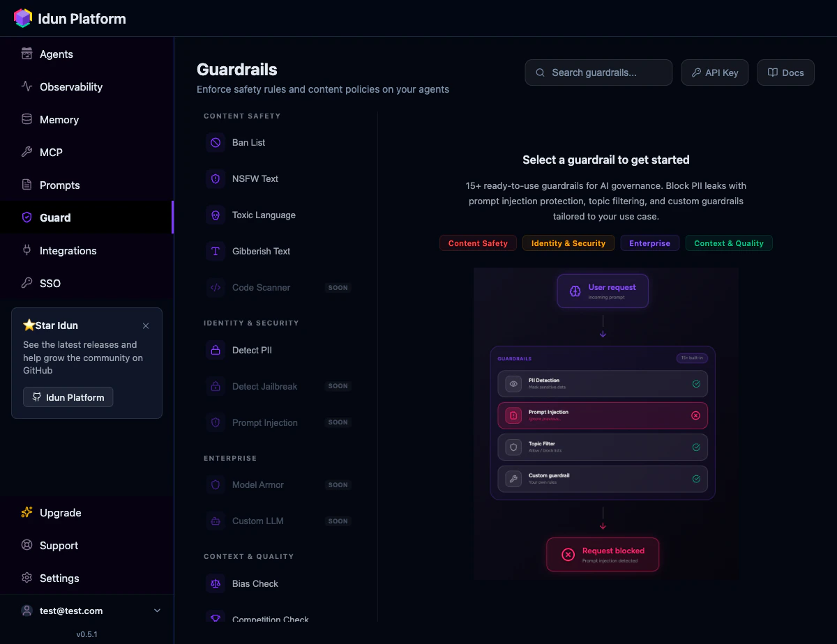Click the Guard shield icon

pos(27,217)
